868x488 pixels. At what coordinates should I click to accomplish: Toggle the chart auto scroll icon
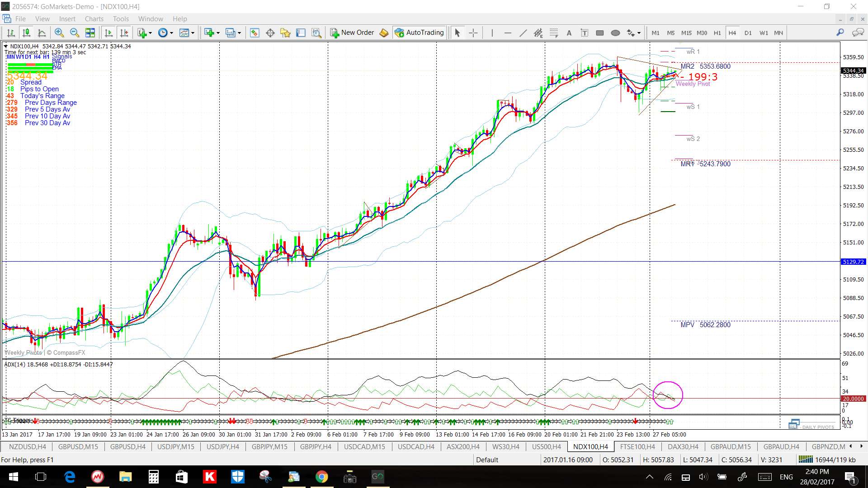click(108, 33)
